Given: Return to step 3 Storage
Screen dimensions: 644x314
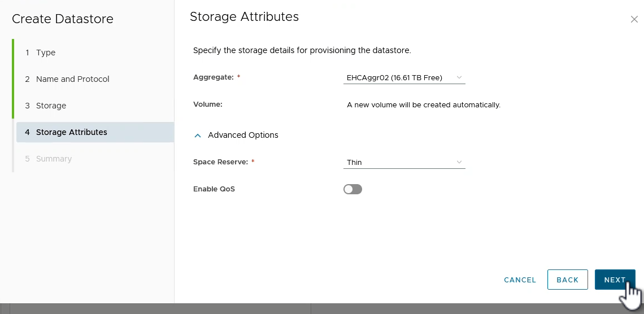Looking at the screenshot, I should coord(51,106).
